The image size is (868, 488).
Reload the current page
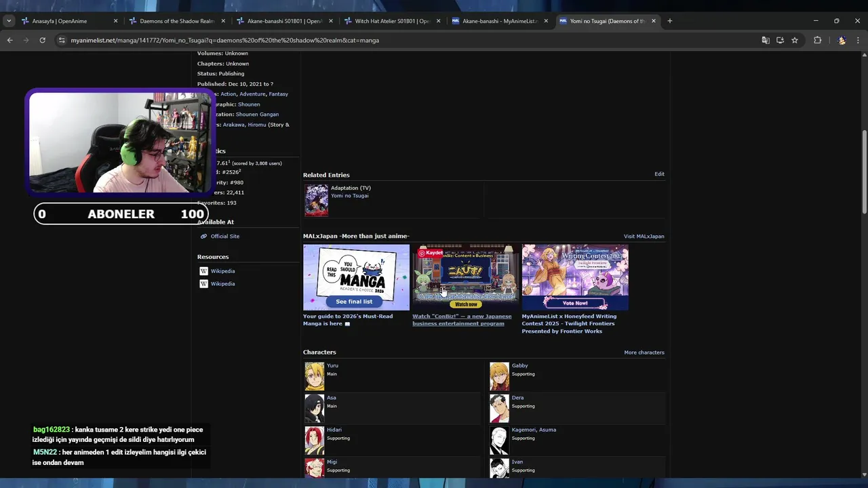click(42, 40)
